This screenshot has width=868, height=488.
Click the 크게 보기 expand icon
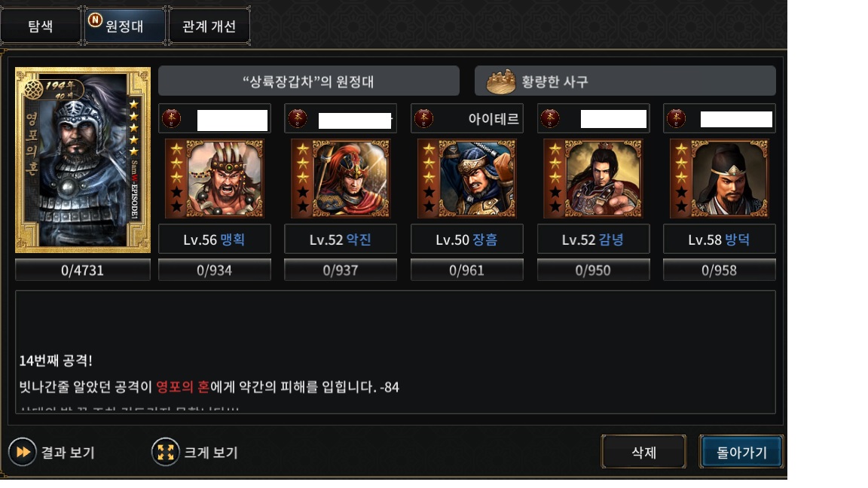pyautogui.click(x=165, y=452)
